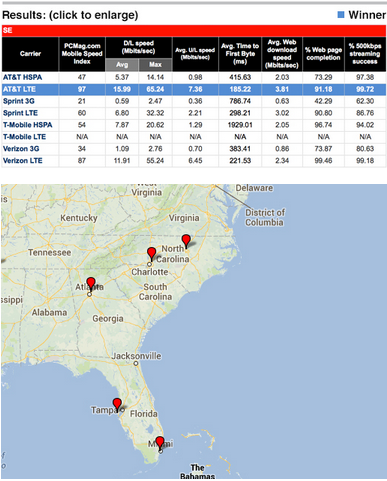Click the red map pin at Atlanta
The width and height of the screenshot is (387, 481).
pyautogui.click(x=91, y=284)
